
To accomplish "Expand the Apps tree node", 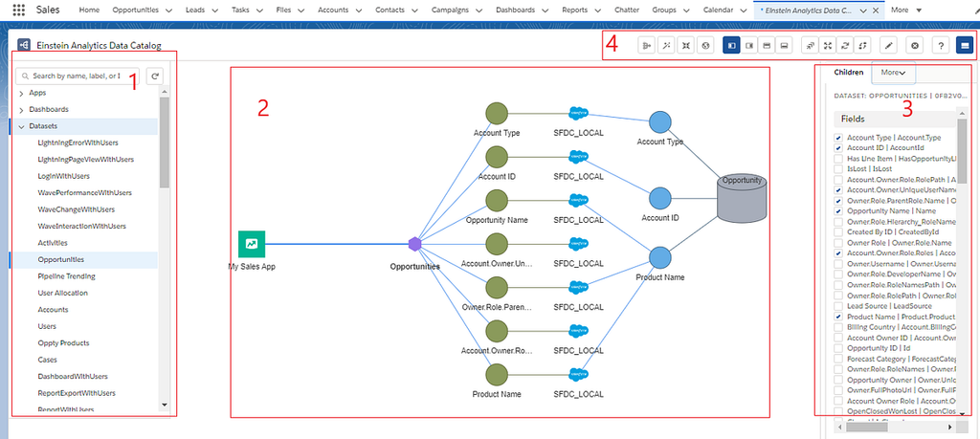I will coord(22,93).
